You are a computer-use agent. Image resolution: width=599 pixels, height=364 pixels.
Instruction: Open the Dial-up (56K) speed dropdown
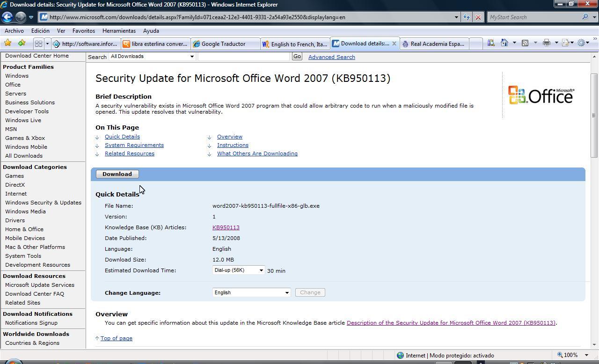pyautogui.click(x=239, y=270)
